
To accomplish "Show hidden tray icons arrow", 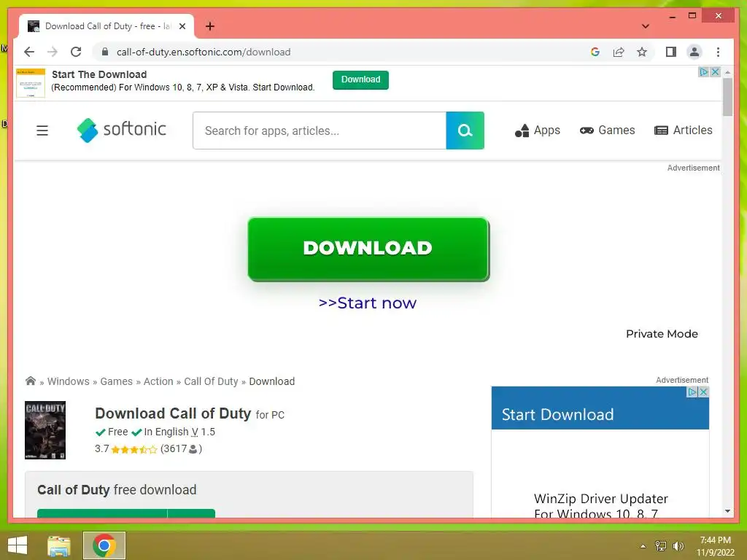I will (x=643, y=546).
